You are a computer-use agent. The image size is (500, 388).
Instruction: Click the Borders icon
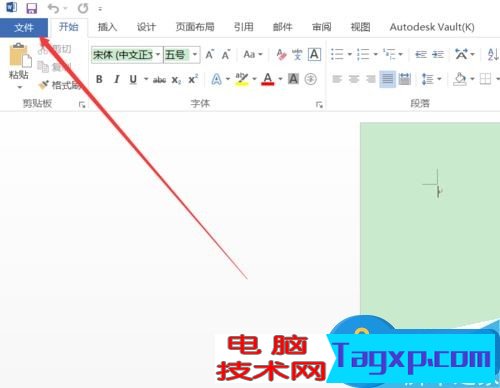click(x=485, y=79)
